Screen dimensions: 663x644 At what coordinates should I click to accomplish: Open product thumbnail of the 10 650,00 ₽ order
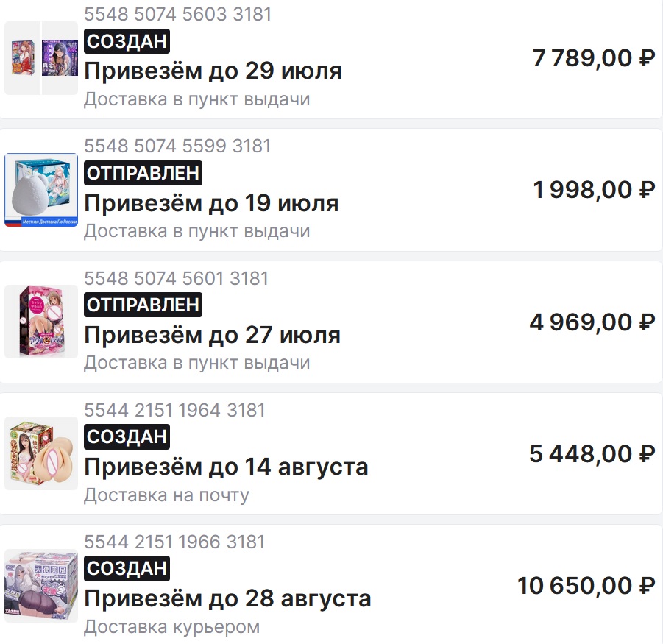coord(41,586)
